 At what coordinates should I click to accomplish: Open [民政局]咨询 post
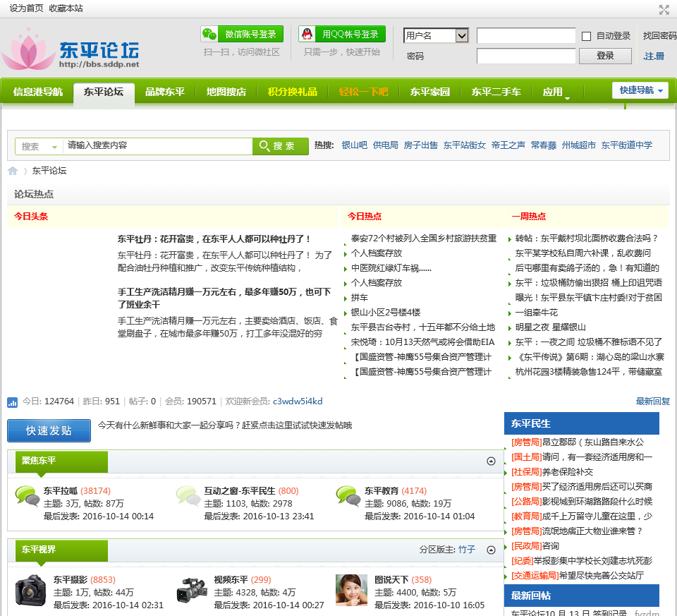point(535,546)
